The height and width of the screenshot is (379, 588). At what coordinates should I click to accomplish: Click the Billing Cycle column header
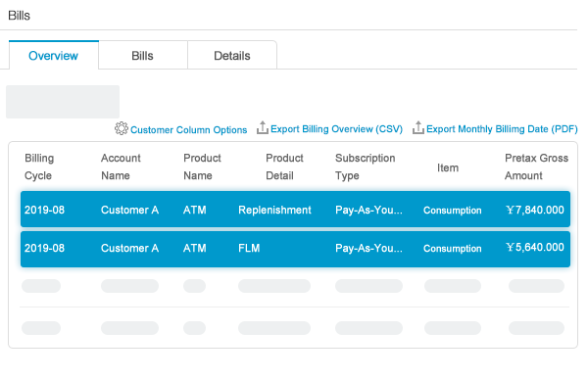pos(39,166)
